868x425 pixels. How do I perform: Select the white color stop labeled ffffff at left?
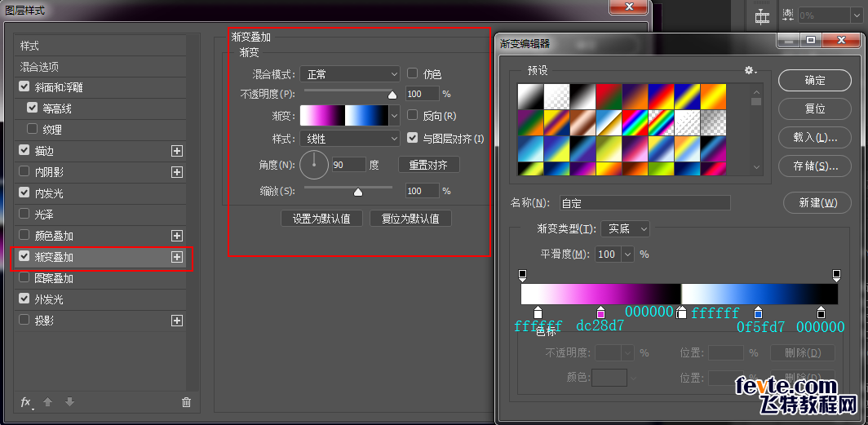click(x=538, y=312)
